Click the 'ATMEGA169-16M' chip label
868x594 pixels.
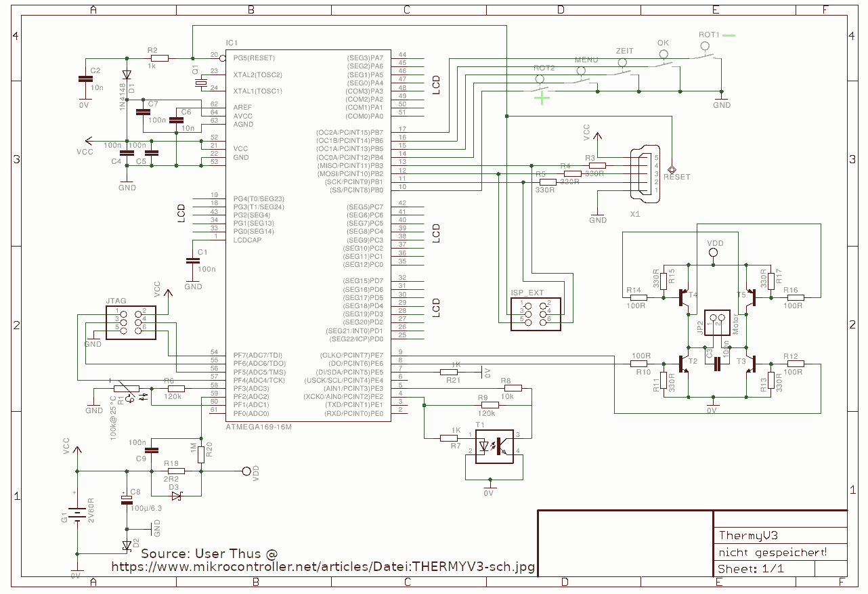tap(259, 428)
